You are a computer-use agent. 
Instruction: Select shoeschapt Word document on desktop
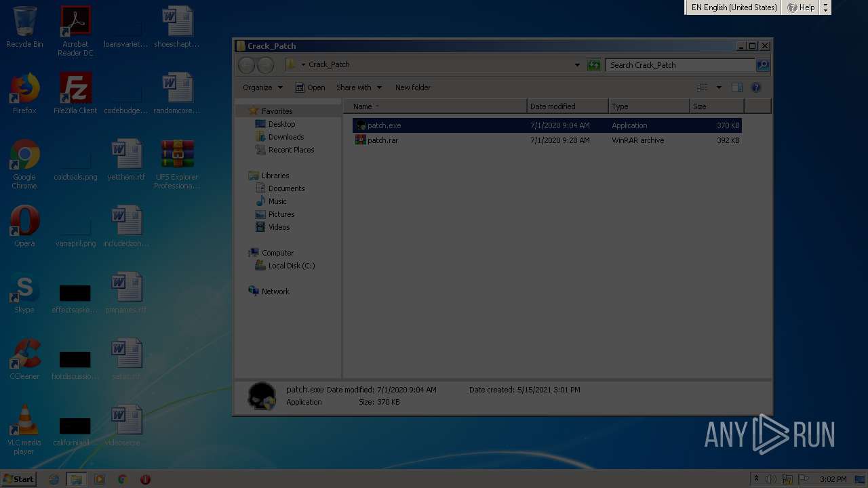177,27
